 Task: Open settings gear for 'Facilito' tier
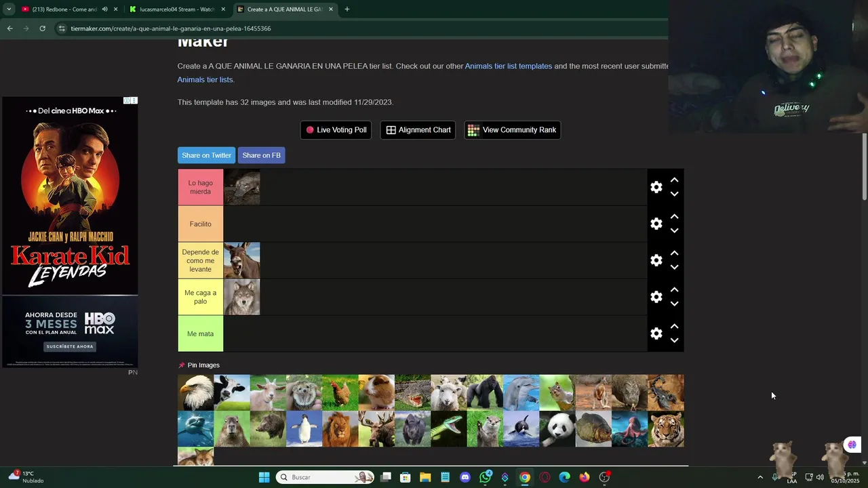point(656,224)
